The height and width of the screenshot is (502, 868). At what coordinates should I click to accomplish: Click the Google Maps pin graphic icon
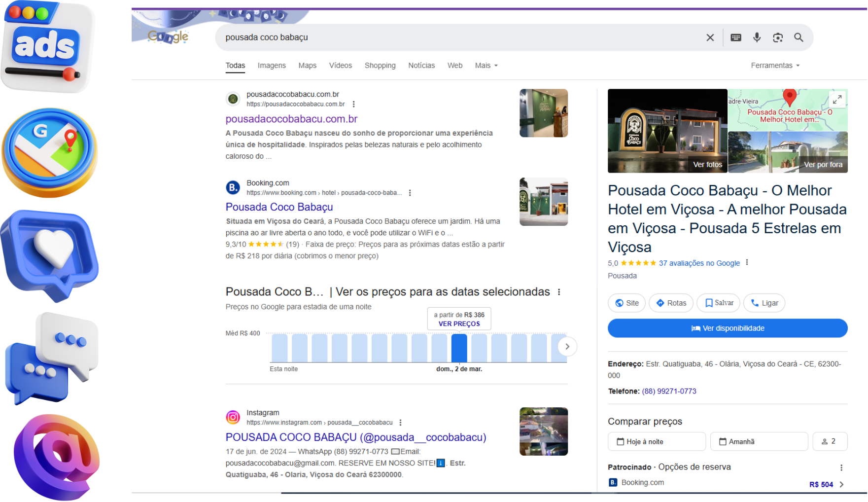(x=50, y=153)
